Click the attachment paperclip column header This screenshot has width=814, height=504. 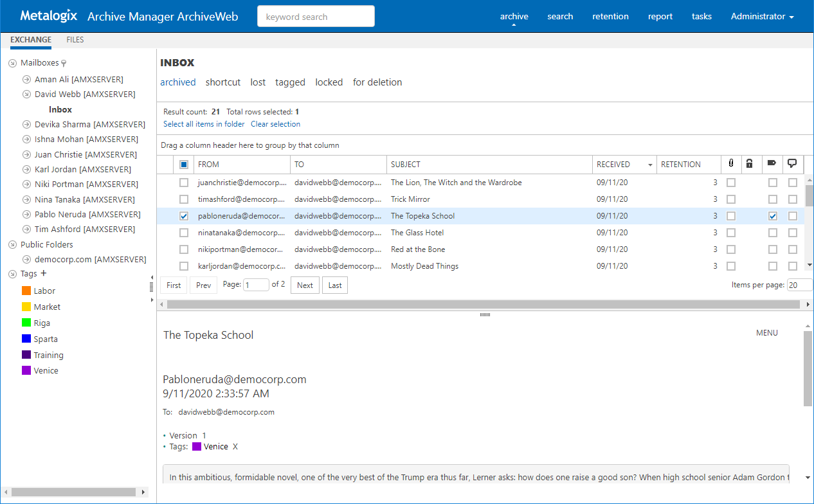pos(731,164)
